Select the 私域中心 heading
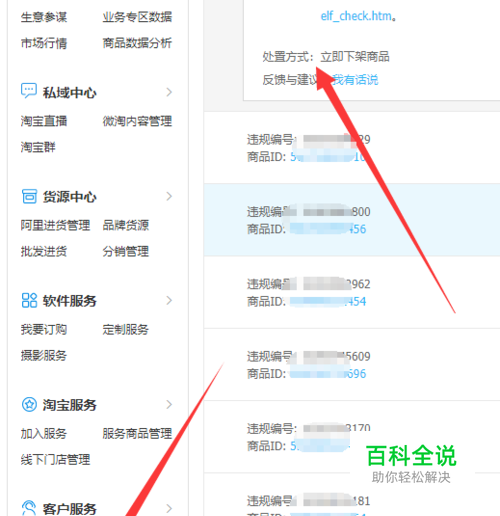Screen dimensions: 500x516 pyautogui.click(x=69, y=92)
